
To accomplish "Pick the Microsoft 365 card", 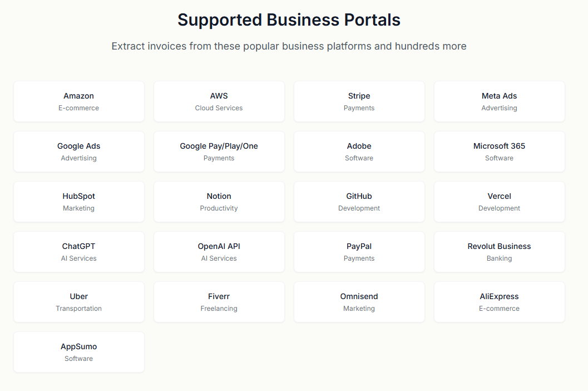I will point(500,151).
